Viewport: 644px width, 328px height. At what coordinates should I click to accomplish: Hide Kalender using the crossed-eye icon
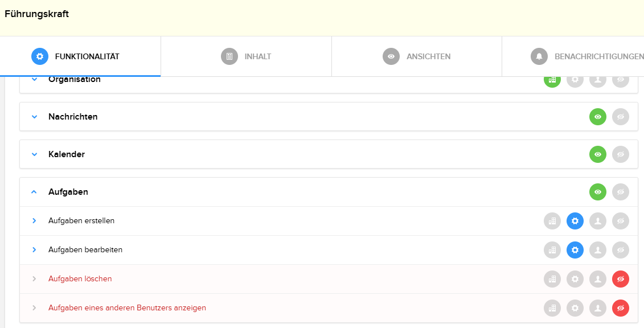[x=621, y=154]
